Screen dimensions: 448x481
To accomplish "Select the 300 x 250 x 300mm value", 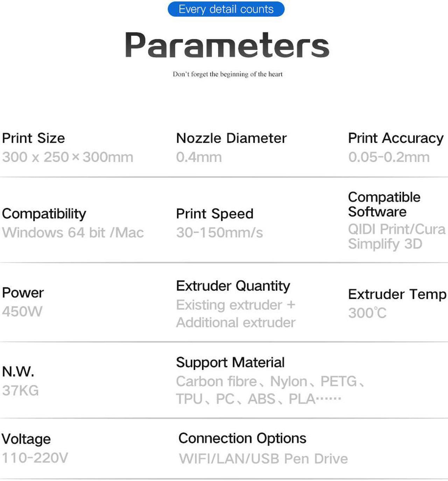I will [68, 157].
